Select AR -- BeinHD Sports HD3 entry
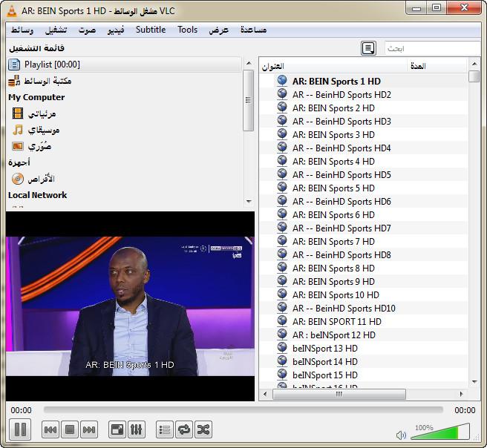 (x=341, y=122)
